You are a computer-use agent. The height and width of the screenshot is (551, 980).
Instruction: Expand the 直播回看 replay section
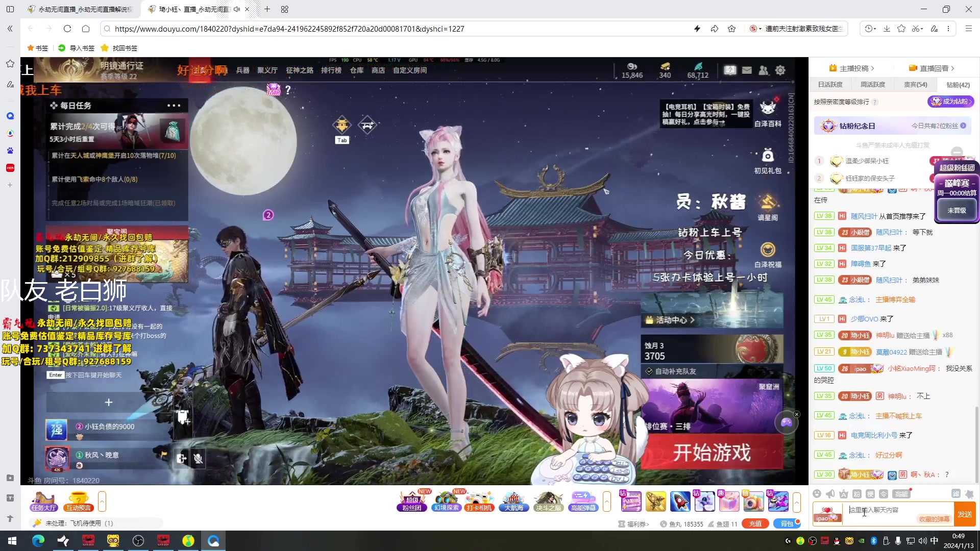(x=932, y=68)
